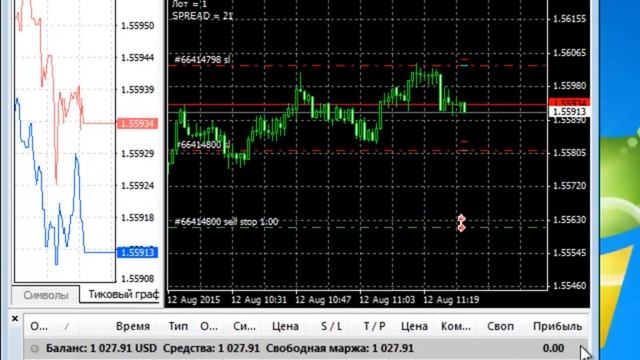
Task: Click the Свободная маржа: 1 027.91 text
Action: pos(340,349)
